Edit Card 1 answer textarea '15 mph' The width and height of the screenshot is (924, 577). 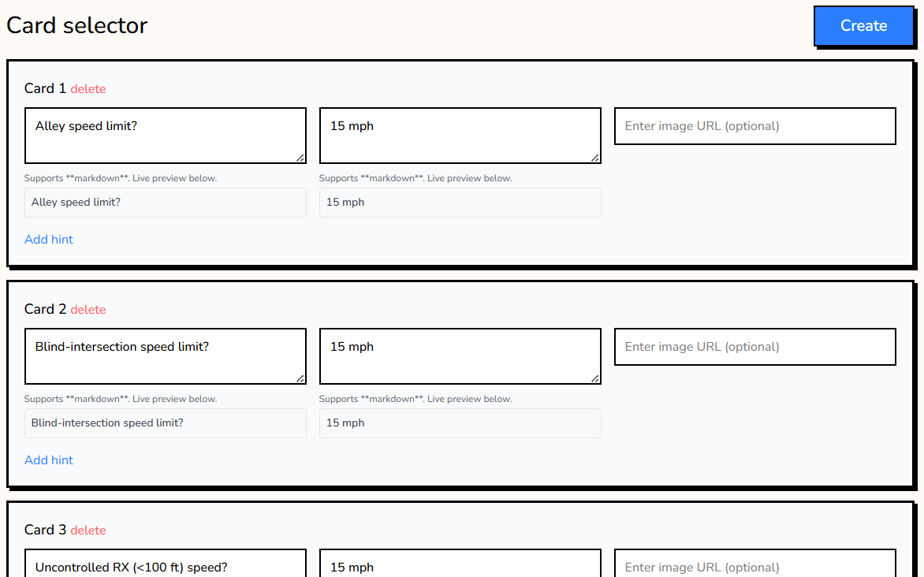(460, 136)
